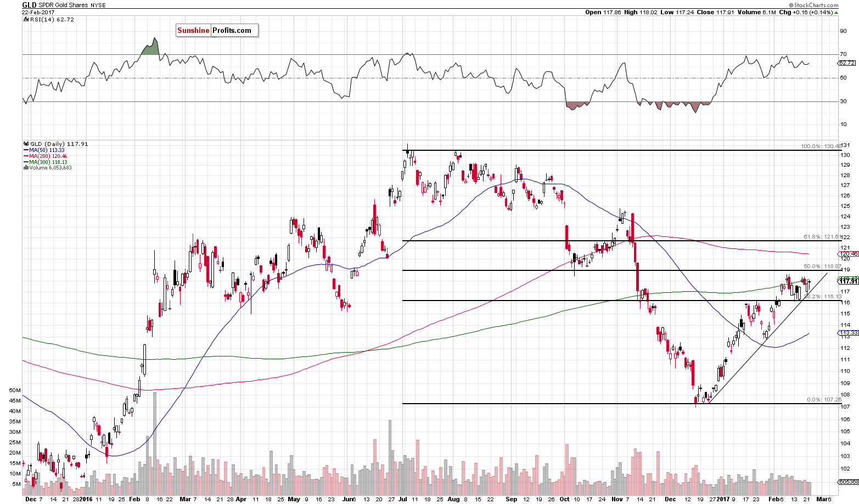Click the 'May' month label on time axis
Screen dimensions: 859x504
click(x=294, y=500)
